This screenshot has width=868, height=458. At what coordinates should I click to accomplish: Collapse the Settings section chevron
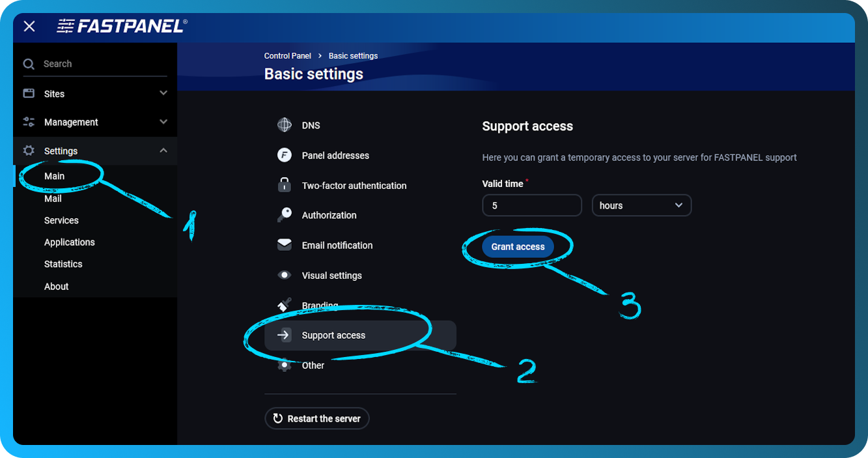tap(163, 150)
